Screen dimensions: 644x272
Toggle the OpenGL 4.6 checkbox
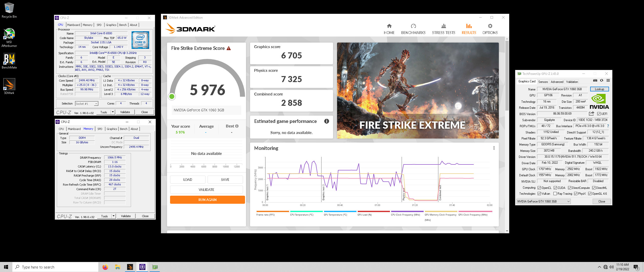590,194
